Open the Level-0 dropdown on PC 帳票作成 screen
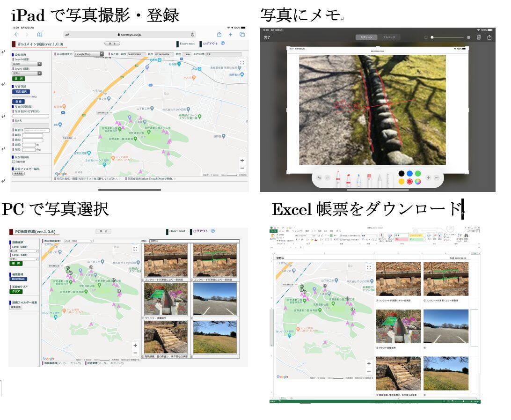Viewport: 511px width, 420px height. 24,251
